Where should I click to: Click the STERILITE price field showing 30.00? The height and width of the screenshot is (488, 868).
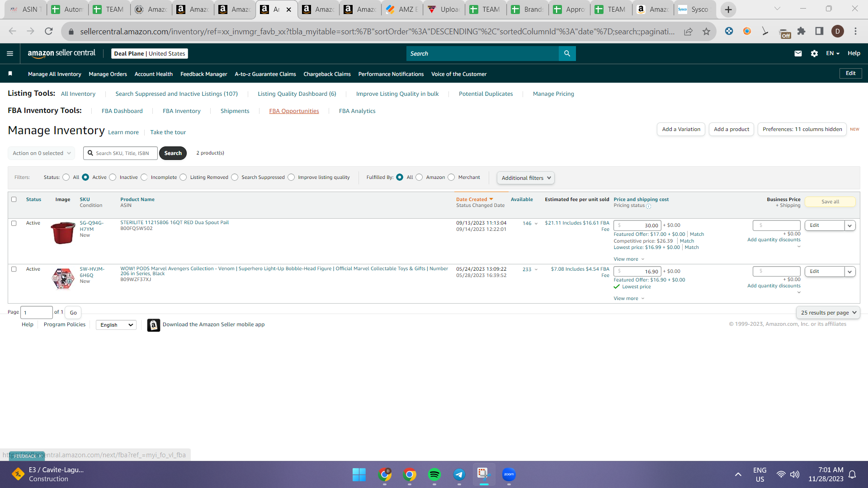click(637, 225)
